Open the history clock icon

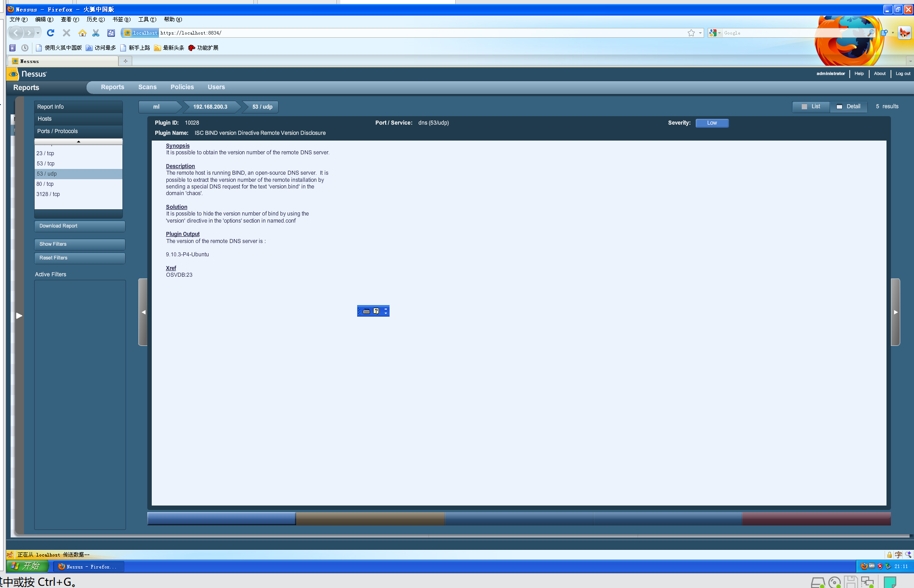[25, 48]
